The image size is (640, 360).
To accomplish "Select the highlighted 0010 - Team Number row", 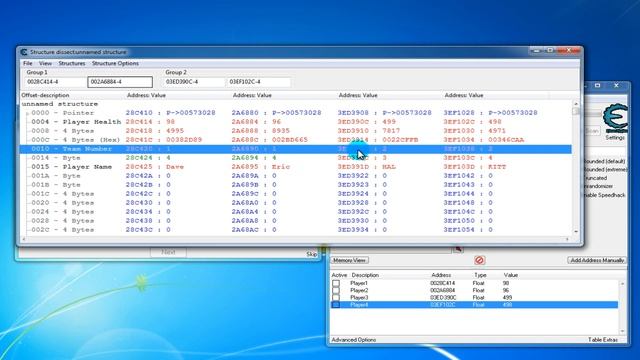I will click(x=296, y=149).
